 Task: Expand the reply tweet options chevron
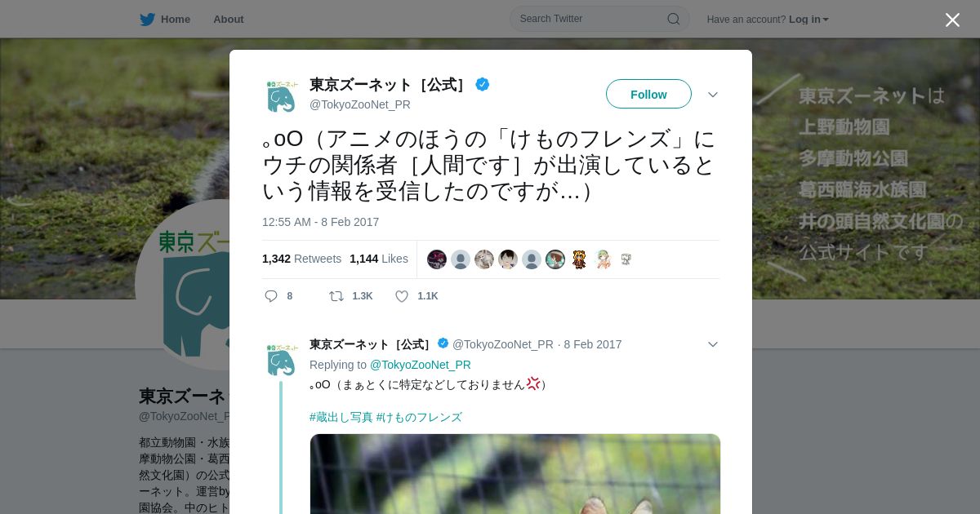click(713, 344)
